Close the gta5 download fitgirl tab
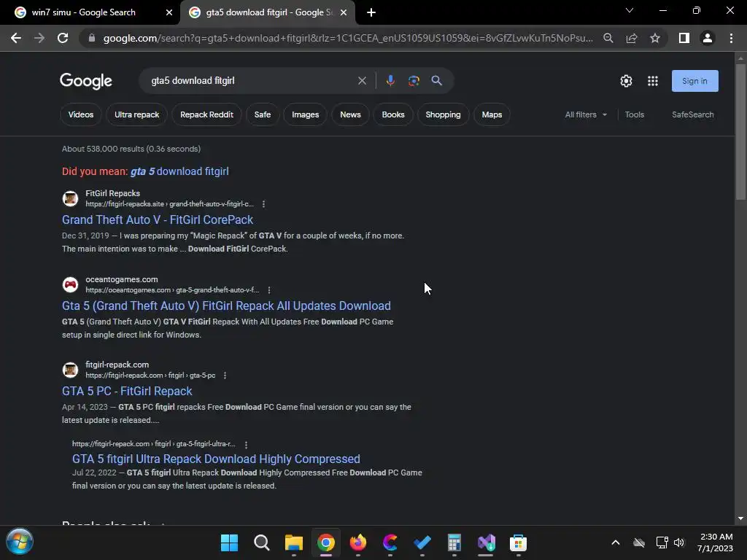This screenshot has height=560, width=747. click(x=343, y=13)
